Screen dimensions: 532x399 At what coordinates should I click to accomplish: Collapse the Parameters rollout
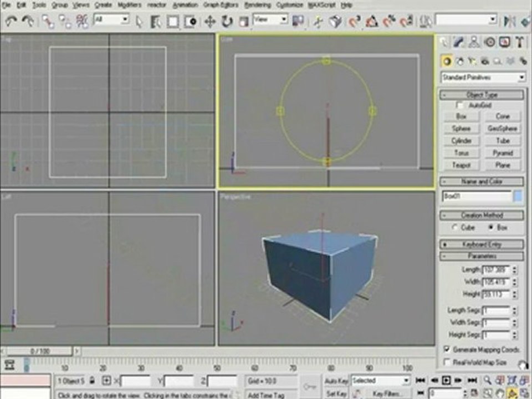(x=482, y=256)
